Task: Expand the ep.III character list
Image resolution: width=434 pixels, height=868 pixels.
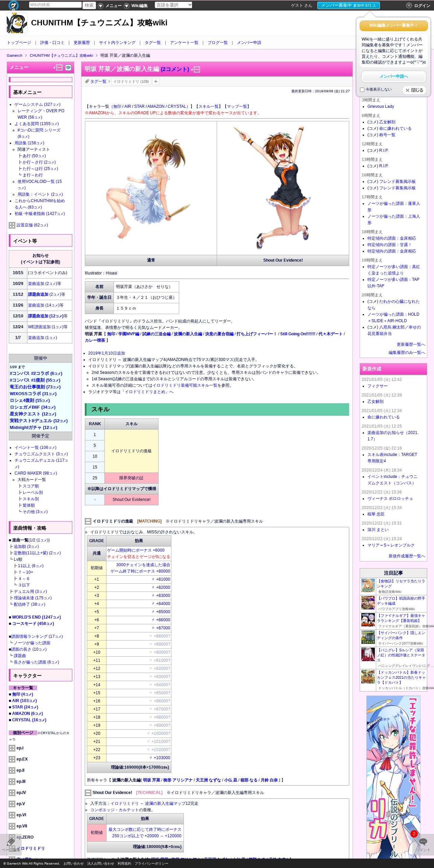Action: click(x=12, y=781)
